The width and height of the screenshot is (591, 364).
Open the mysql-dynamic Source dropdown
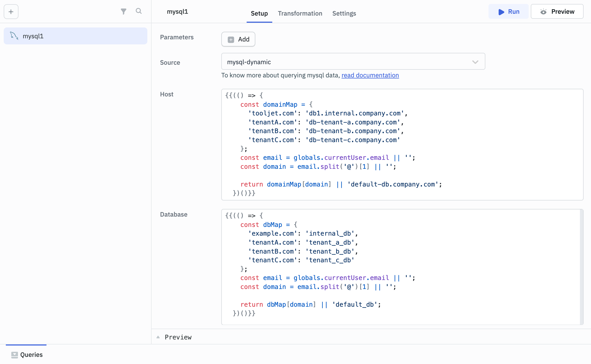coord(353,62)
